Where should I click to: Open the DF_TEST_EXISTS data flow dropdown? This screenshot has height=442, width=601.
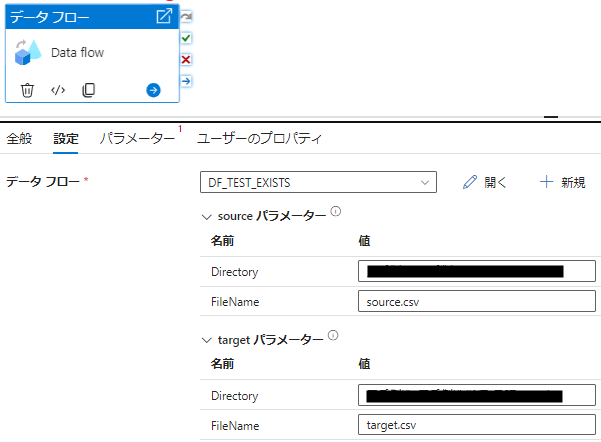(x=318, y=182)
